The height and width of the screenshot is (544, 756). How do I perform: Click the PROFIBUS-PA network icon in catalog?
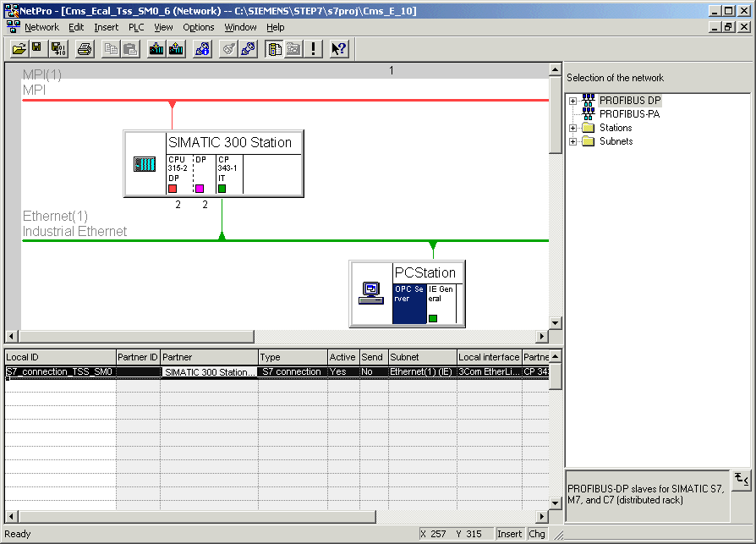tap(589, 114)
